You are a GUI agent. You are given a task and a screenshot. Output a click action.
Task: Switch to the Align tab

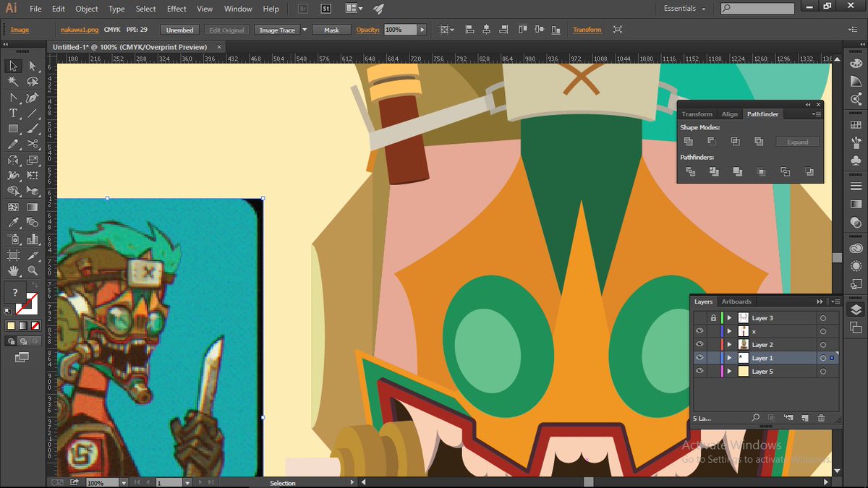pyautogui.click(x=730, y=114)
